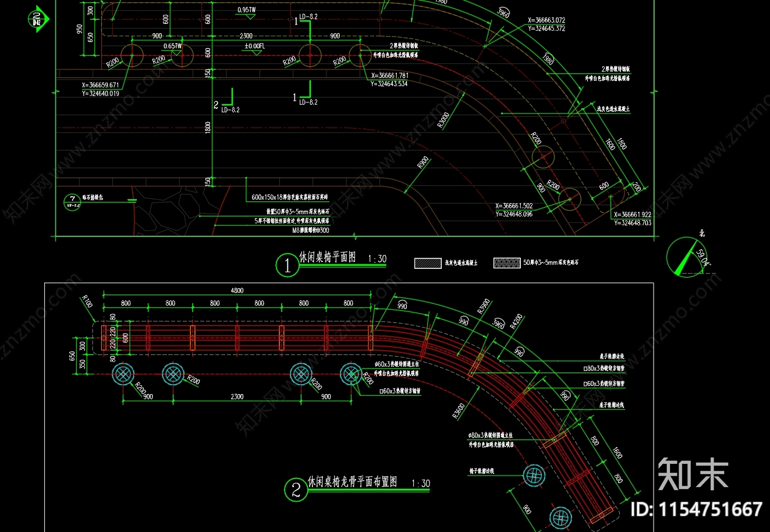This screenshot has width=770, height=532.
Task: Select the circled number 1 drawing title marker
Action: [x=287, y=266]
